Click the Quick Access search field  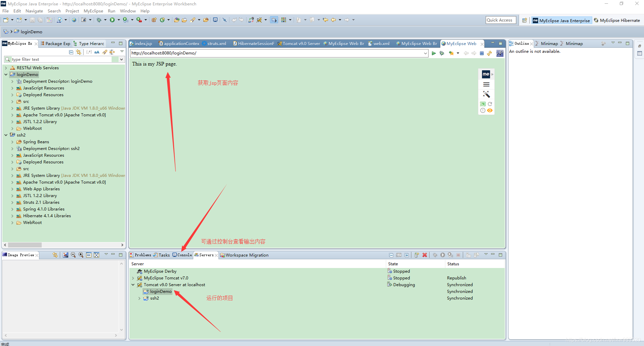(500, 20)
